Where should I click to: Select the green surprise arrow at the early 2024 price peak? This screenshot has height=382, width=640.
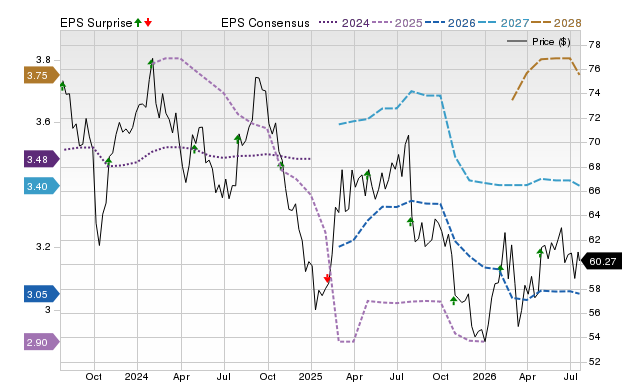tap(151, 63)
